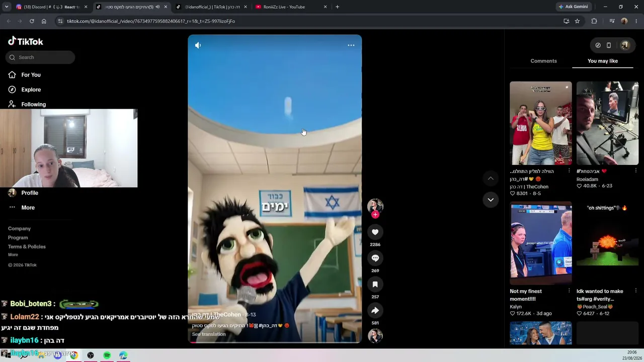Screen dimensions: 644x362
Task: Switch to the Comments tab
Action: 543,61
